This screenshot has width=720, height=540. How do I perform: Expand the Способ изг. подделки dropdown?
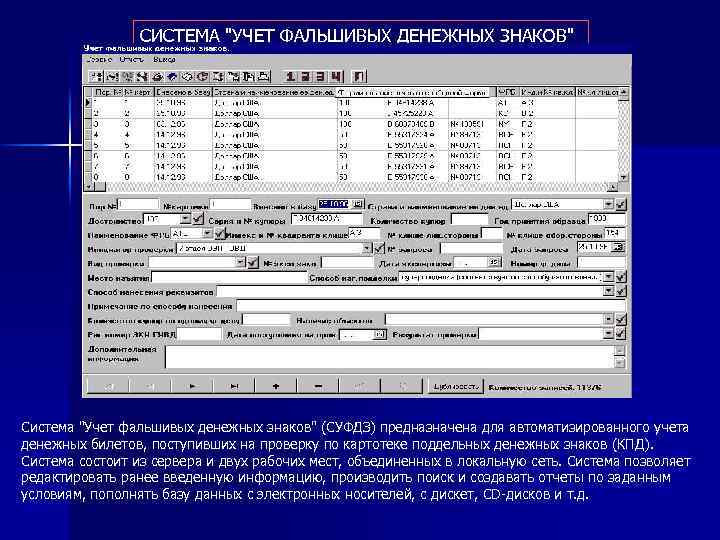tap(608, 277)
